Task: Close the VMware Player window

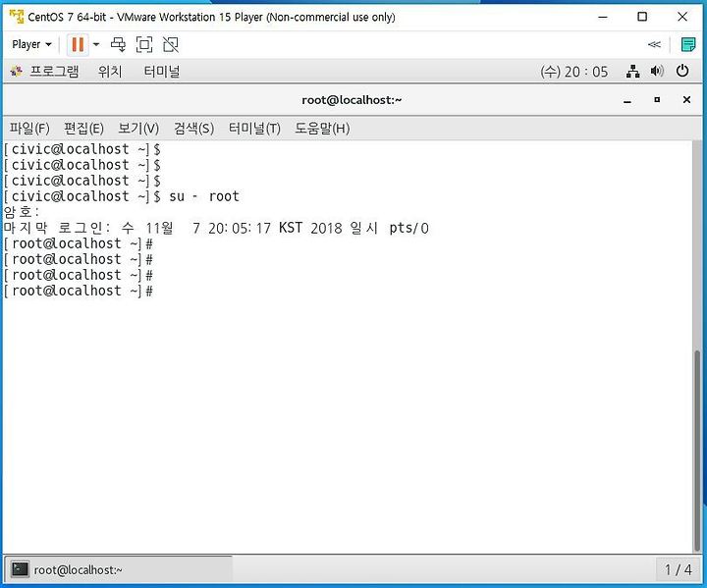Action: point(682,17)
